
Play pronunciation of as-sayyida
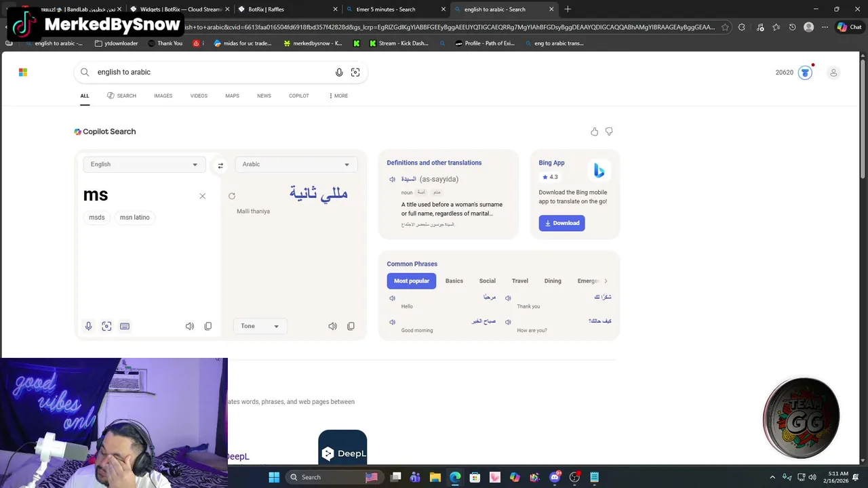coord(392,180)
